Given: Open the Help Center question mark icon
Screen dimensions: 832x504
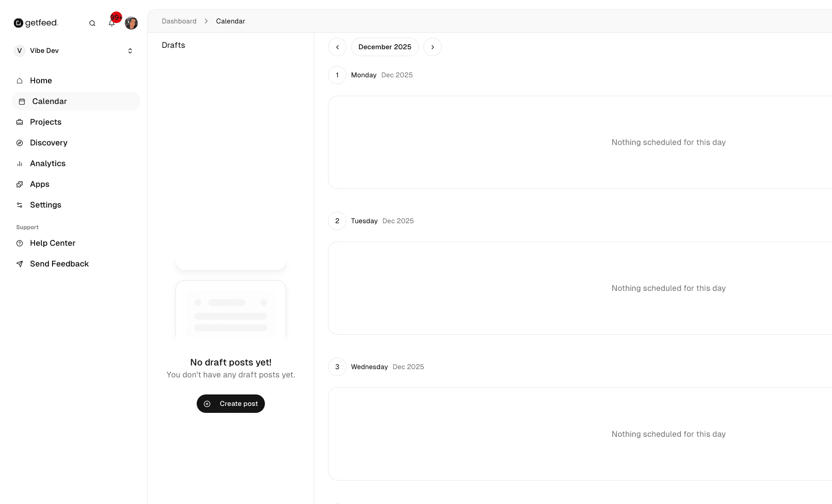Looking at the screenshot, I should tap(19, 243).
